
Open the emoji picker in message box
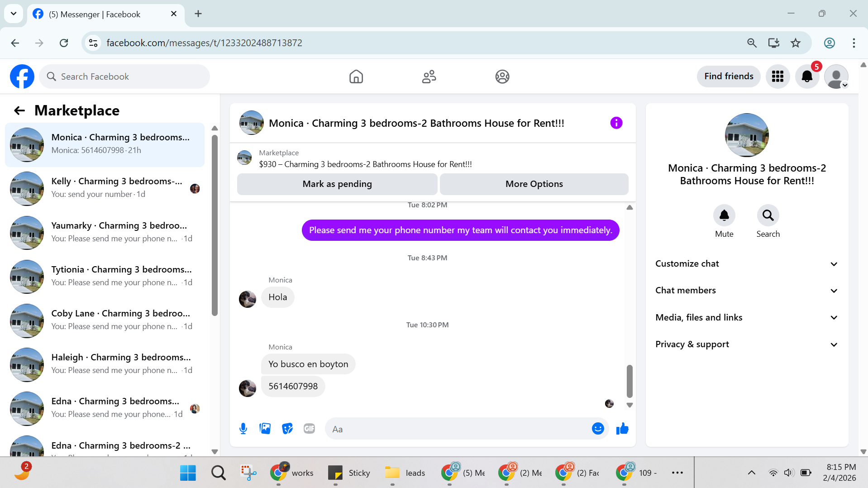click(598, 429)
